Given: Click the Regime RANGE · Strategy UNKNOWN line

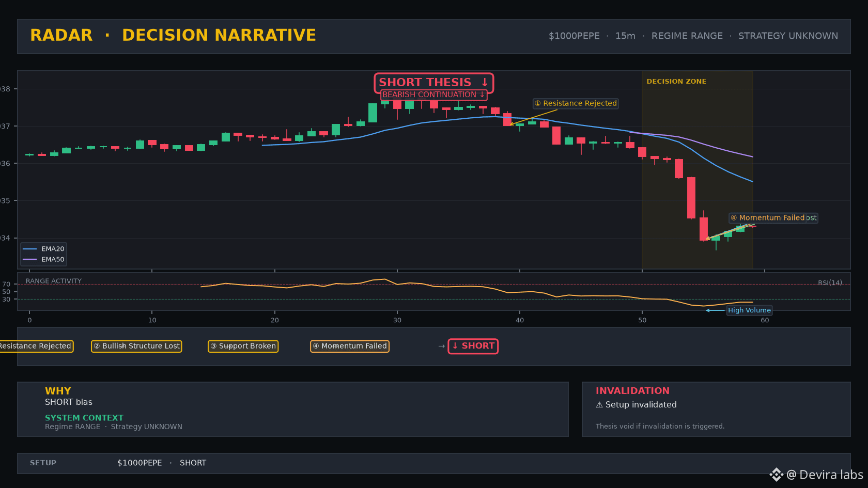Looking at the screenshot, I should [x=114, y=427].
